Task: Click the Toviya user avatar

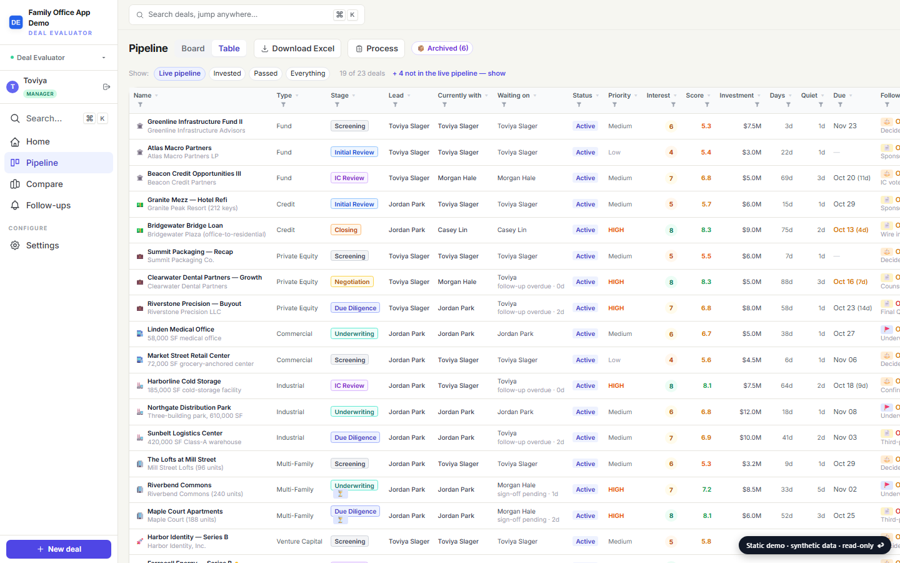Action: coord(13,87)
